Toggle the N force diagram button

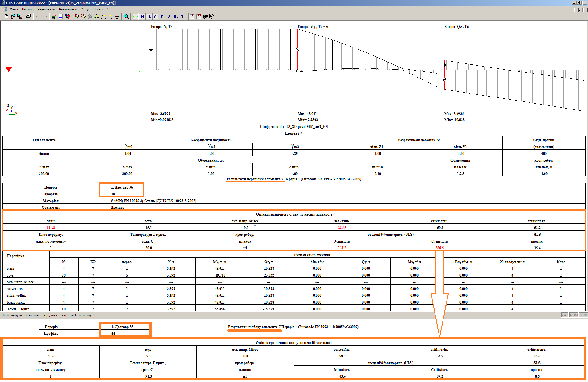tap(142, 17)
